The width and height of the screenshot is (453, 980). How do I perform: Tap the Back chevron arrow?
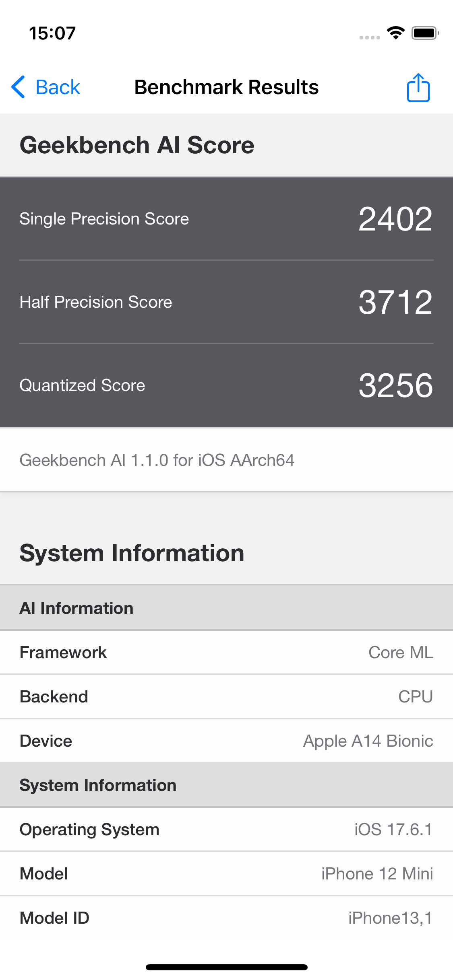pyautogui.click(x=19, y=87)
